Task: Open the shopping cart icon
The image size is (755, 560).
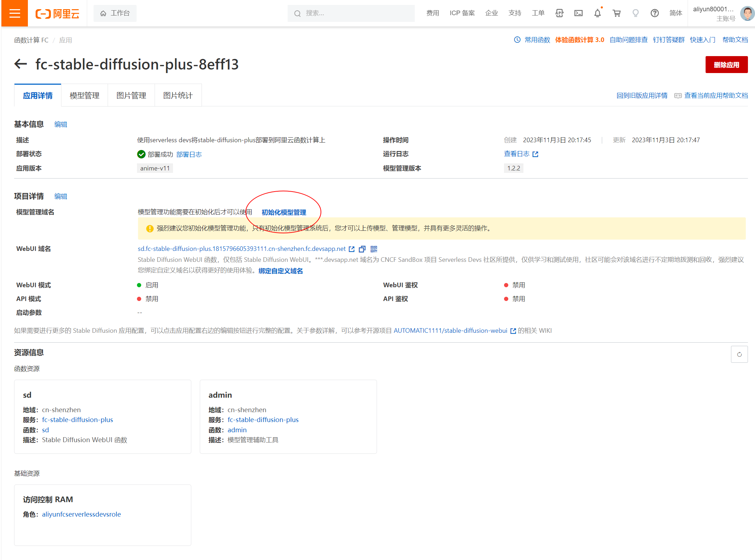Action: tap(616, 13)
